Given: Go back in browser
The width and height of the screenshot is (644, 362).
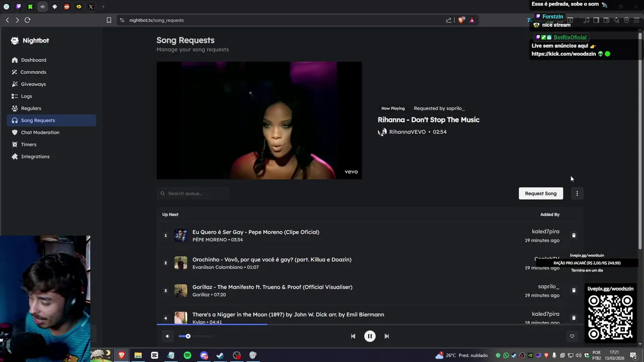Looking at the screenshot, I should click(7, 20).
